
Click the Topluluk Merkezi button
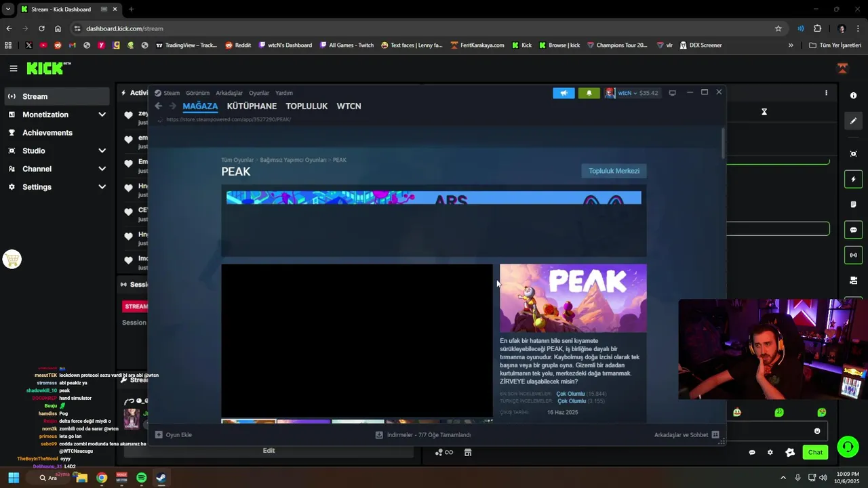[x=614, y=171]
